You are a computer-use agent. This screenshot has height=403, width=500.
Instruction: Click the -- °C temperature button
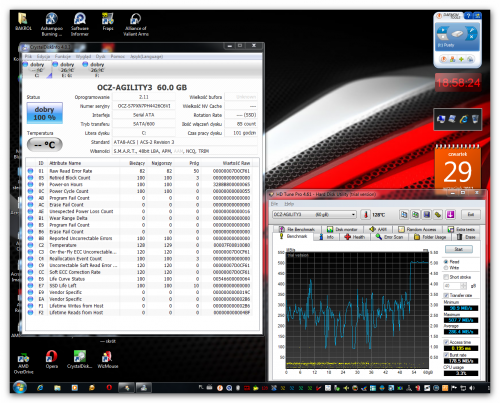[45, 145]
